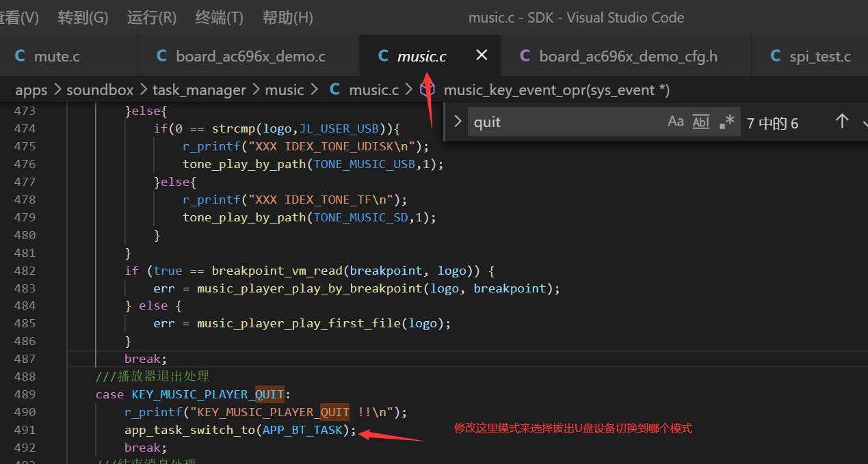The image size is (868, 464).
Task: Open the 转到(G) menu
Action: 83,18
